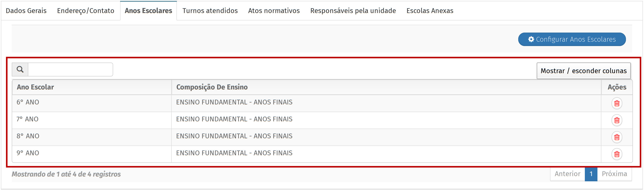This screenshot has height=190, width=644.
Task: Sort by Composição De Ensino column
Action: [x=212, y=87]
